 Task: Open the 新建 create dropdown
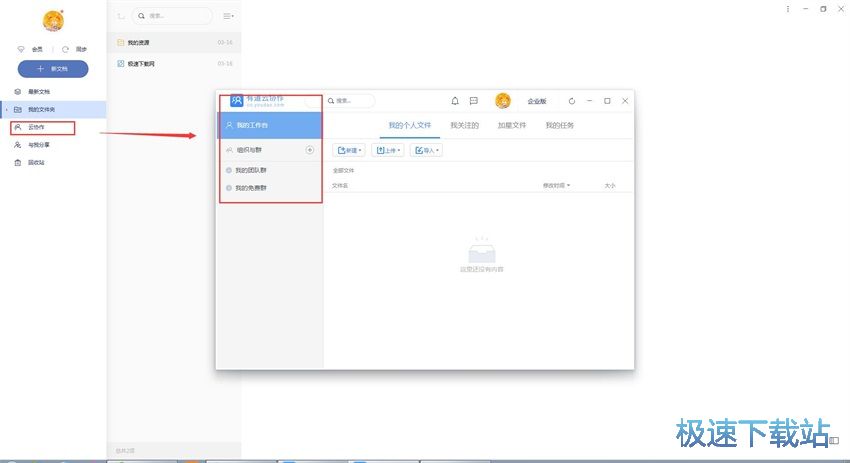[349, 150]
